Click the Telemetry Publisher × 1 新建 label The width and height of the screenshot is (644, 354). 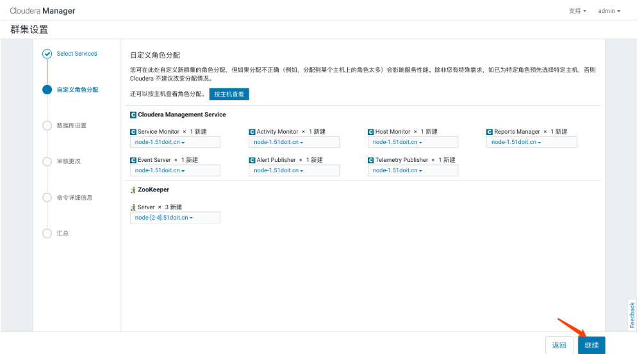tap(415, 160)
